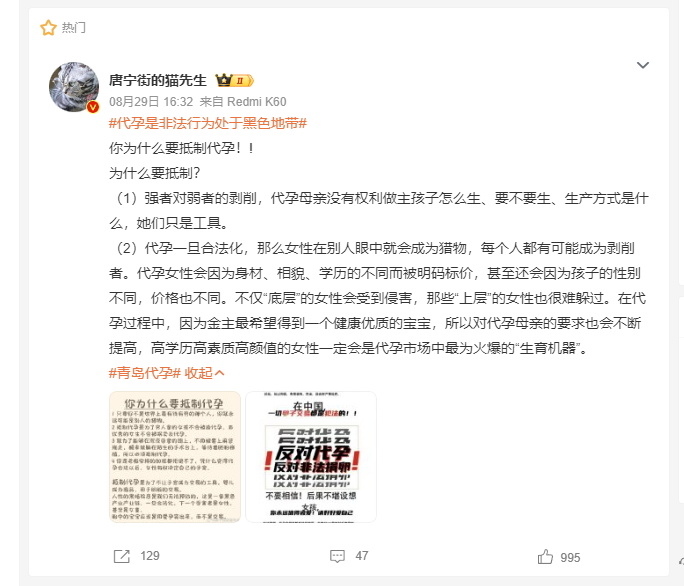Viewport: 684px width, 586px height.
Task: Expand the post options chevron menu
Action: pyautogui.click(x=643, y=65)
